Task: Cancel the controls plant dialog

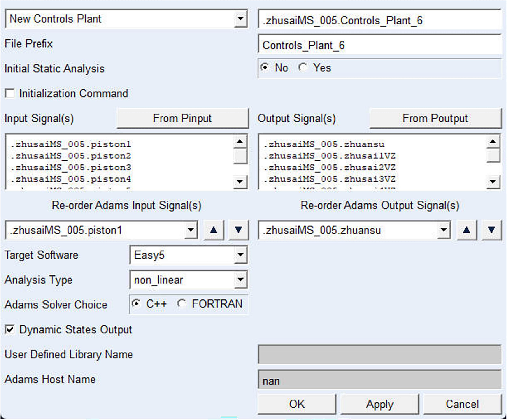Action: tap(462, 404)
